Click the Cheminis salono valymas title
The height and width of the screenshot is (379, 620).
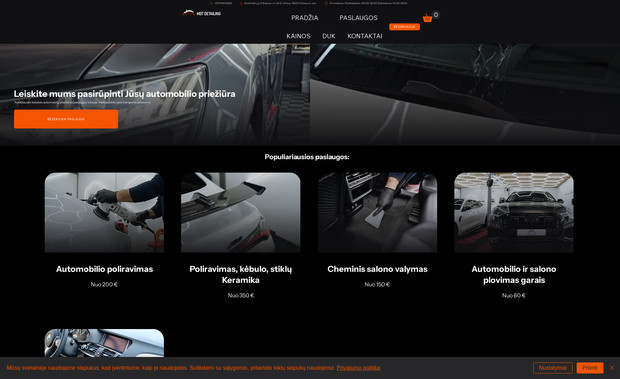[x=377, y=269]
